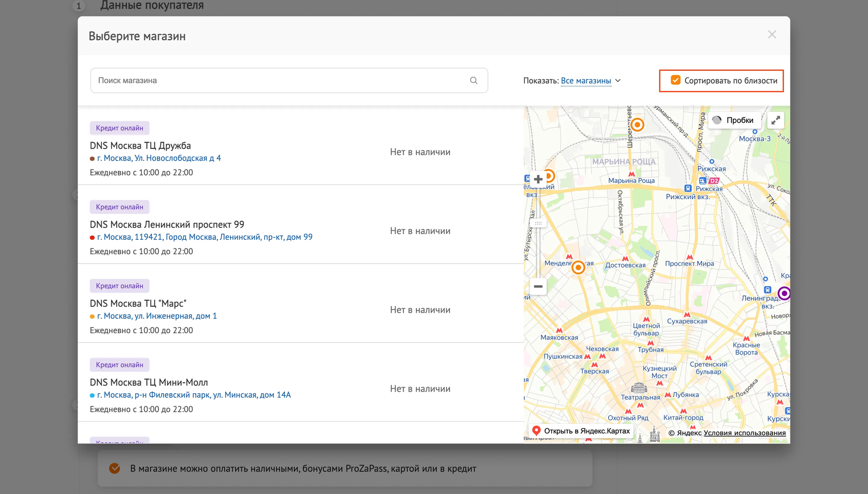Click Красные Ворота metro label on map
This screenshot has width=868, height=494.
pos(746,349)
